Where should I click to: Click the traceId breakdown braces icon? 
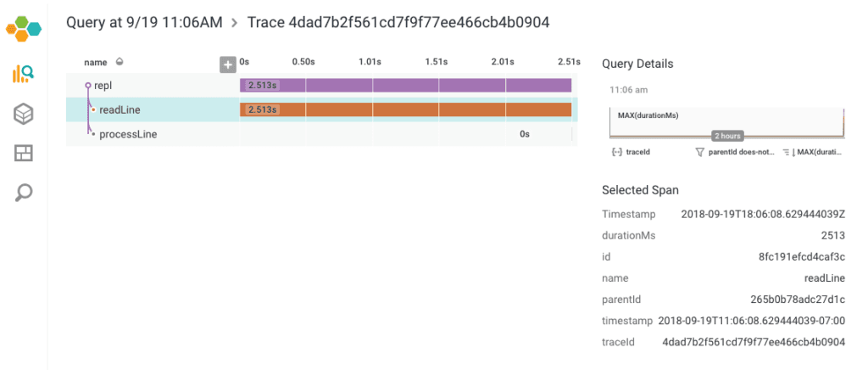click(x=616, y=152)
